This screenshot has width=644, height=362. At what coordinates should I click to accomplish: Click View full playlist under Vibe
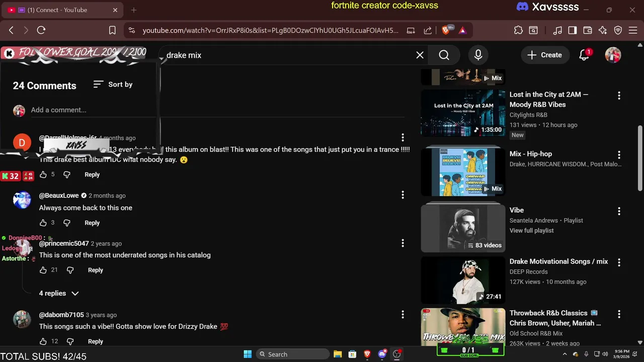coord(531,230)
